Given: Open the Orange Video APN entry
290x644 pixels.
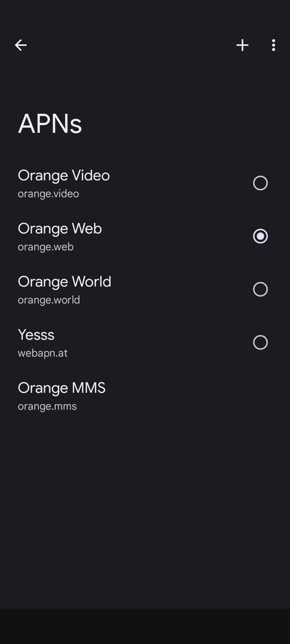Looking at the screenshot, I should coord(145,183).
